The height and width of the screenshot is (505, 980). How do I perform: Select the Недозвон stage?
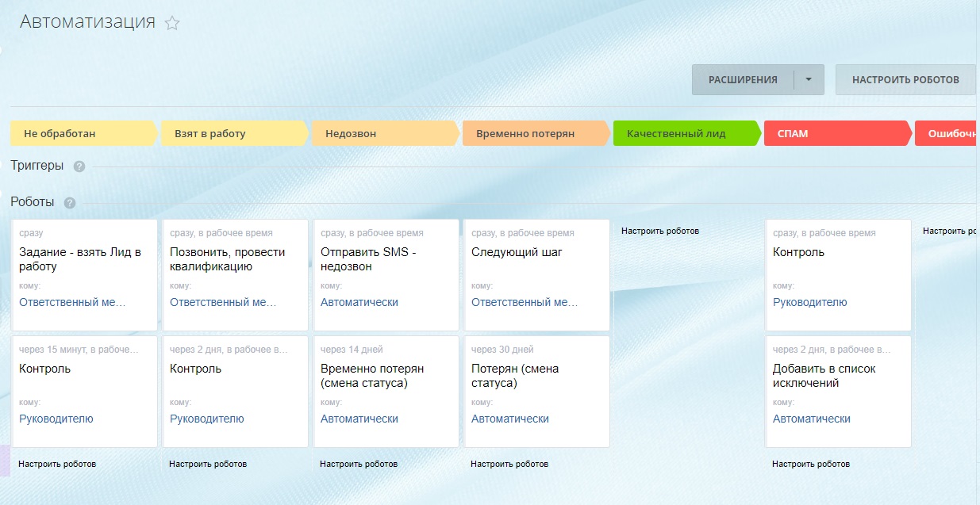(x=386, y=133)
